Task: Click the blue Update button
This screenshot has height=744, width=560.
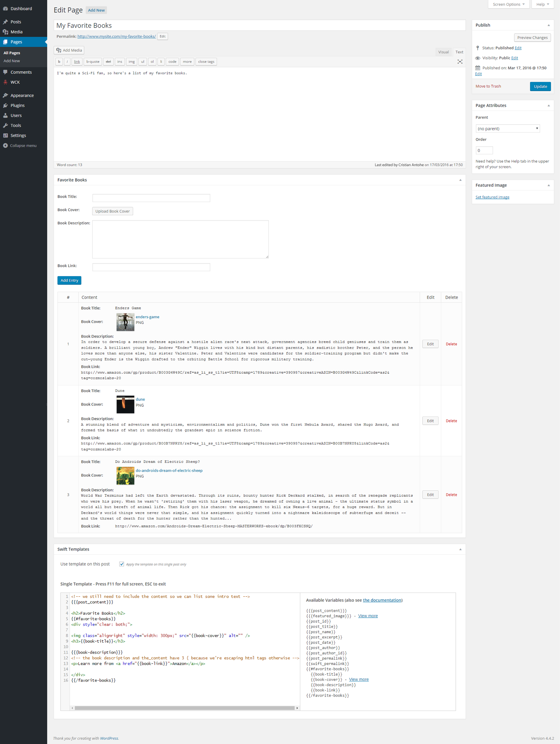Action: point(540,87)
